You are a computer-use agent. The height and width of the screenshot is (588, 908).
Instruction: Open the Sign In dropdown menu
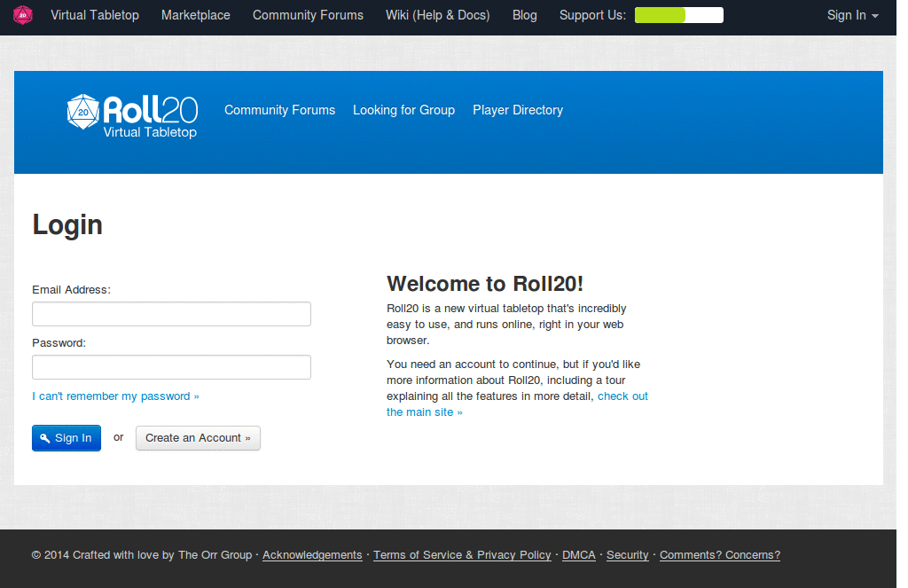[x=852, y=15]
